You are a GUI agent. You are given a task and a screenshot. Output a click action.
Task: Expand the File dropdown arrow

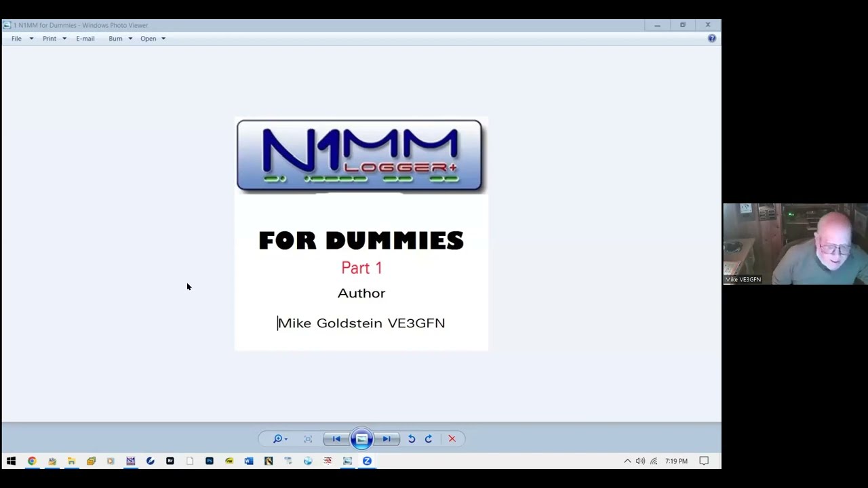point(31,39)
